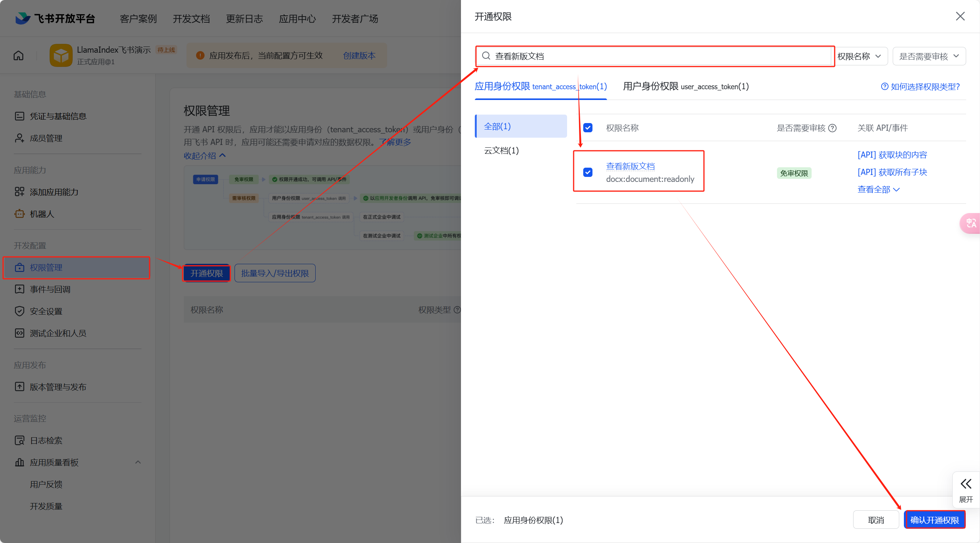Switch to 用户身份权限 user_access_token tab
Screen dimensions: 980x543
coord(686,87)
